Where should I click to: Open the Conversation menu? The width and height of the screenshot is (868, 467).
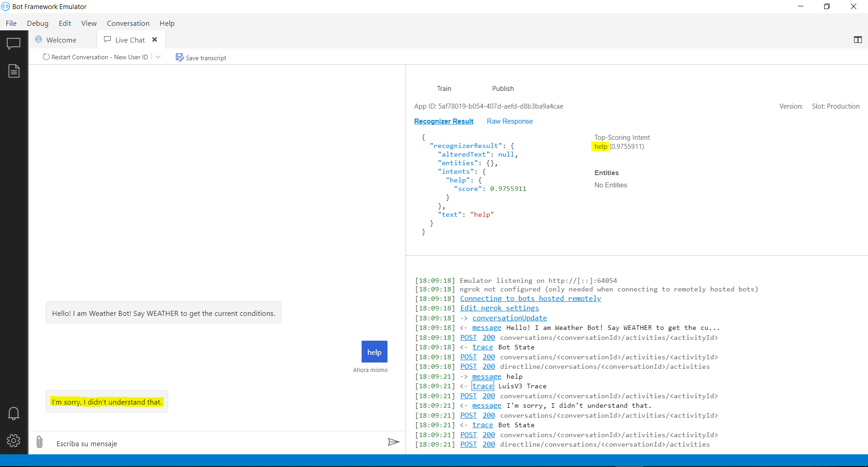pos(128,23)
